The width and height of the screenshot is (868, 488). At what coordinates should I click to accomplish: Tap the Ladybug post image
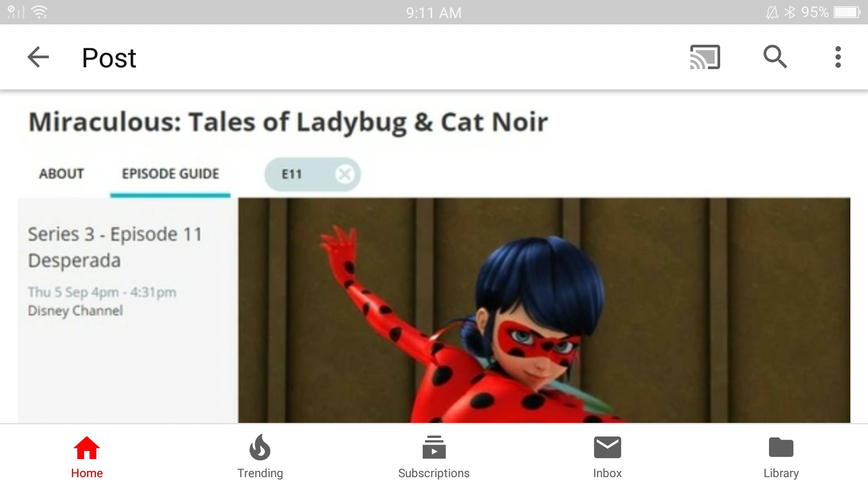click(x=544, y=310)
